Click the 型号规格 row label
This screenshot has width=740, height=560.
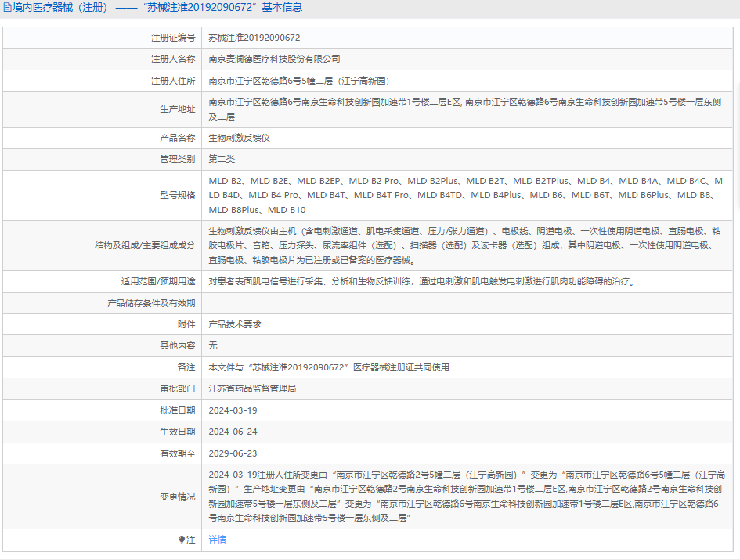(177, 195)
